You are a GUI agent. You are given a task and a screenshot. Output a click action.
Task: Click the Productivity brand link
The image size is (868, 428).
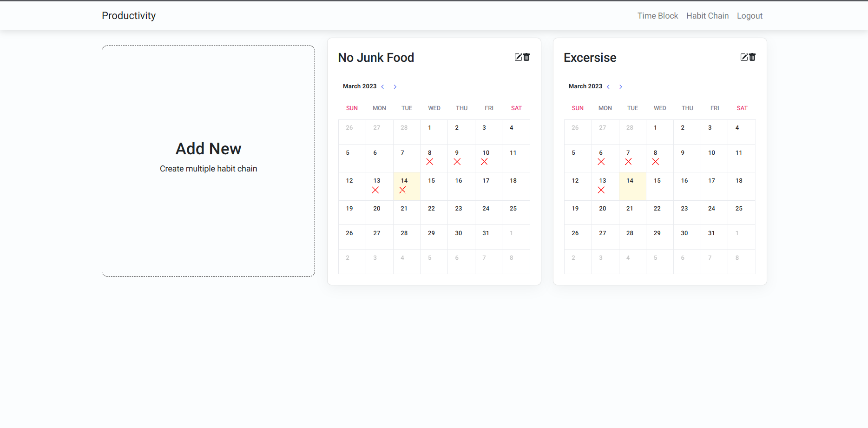[x=129, y=15]
